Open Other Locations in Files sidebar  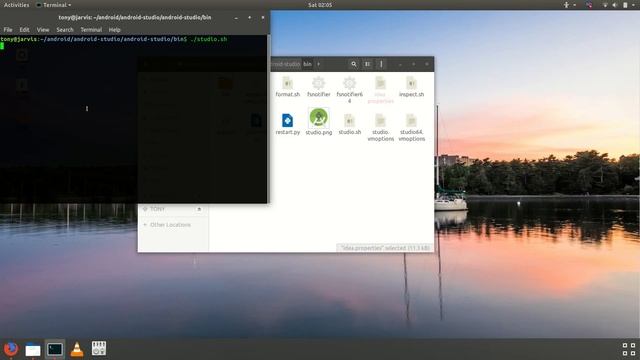tap(170, 225)
